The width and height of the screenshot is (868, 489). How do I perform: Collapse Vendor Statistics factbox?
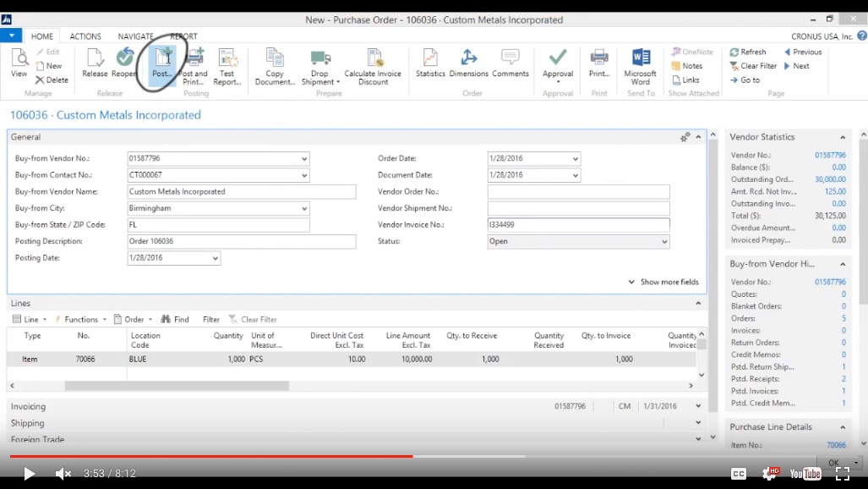coord(843,137)
